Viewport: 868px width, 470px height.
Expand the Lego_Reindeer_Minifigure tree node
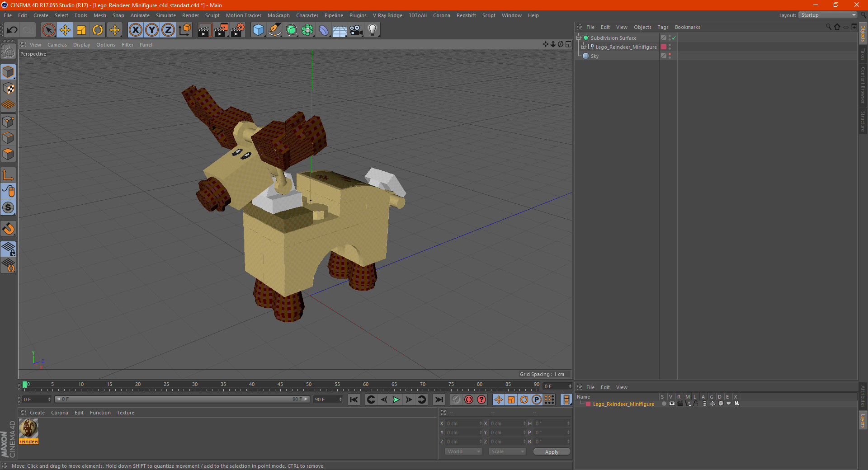pos(584,47)
